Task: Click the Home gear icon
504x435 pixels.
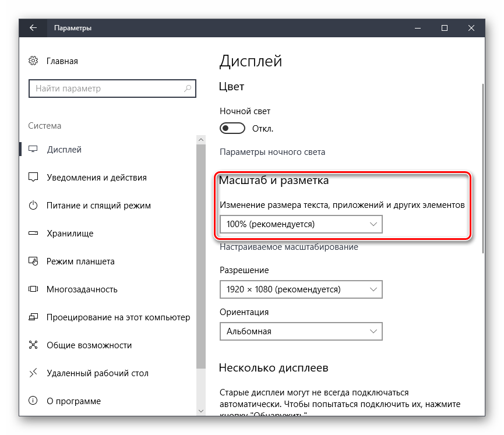Action: coord(33,61)
